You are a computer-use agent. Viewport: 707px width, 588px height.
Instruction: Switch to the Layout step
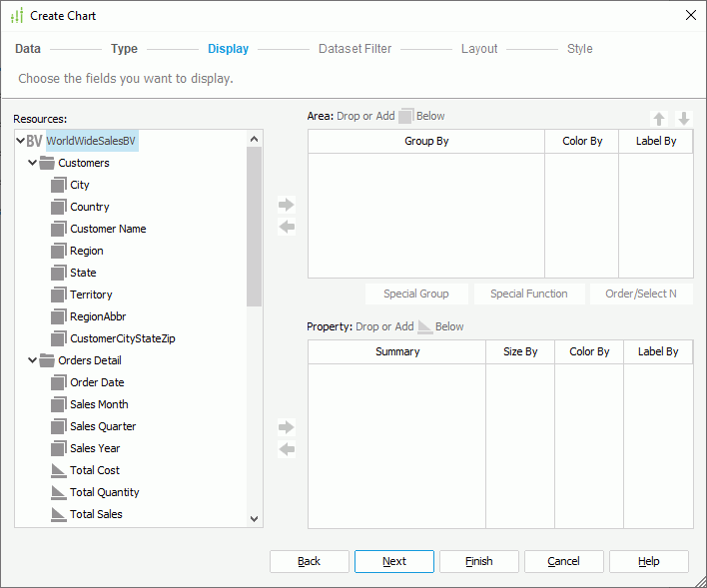pos(478,49)
